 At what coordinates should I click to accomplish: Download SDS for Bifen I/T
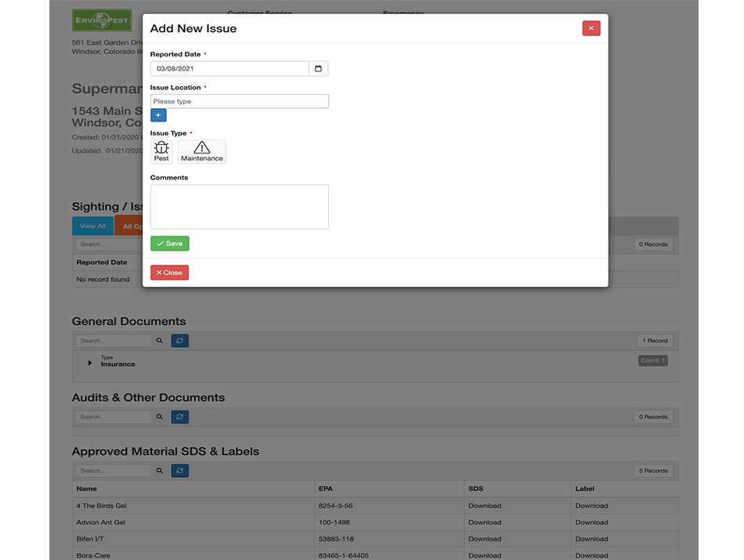click(485, 539)
